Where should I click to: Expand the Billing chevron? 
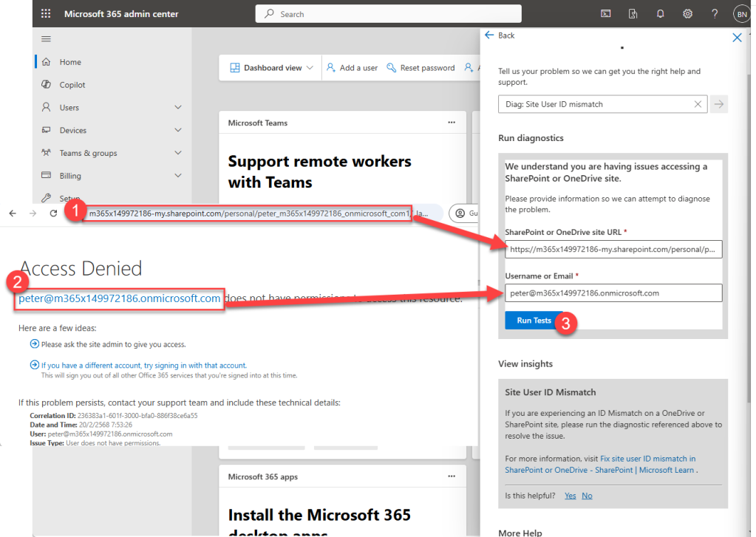pos(178,176)
